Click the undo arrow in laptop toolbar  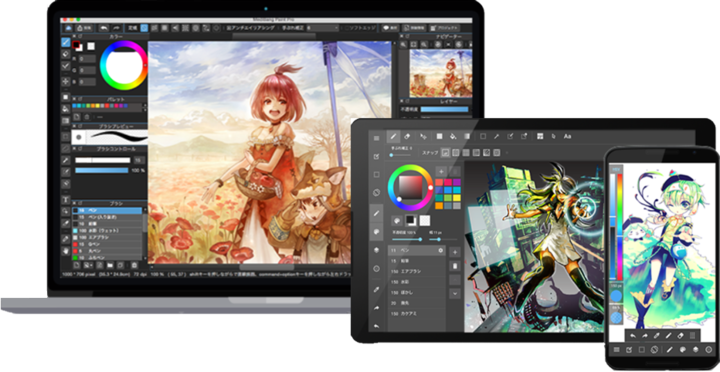104,28
